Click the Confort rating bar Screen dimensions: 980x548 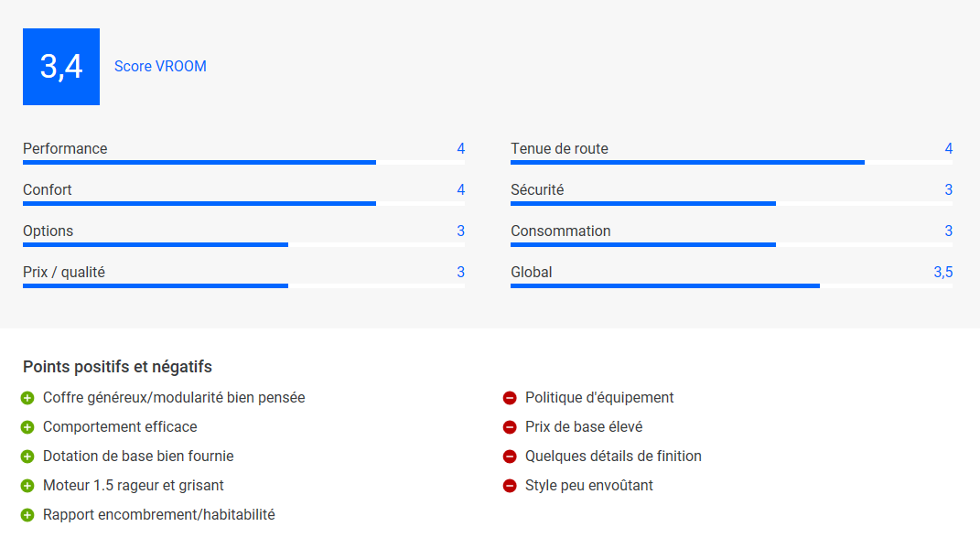click(243, 204)
